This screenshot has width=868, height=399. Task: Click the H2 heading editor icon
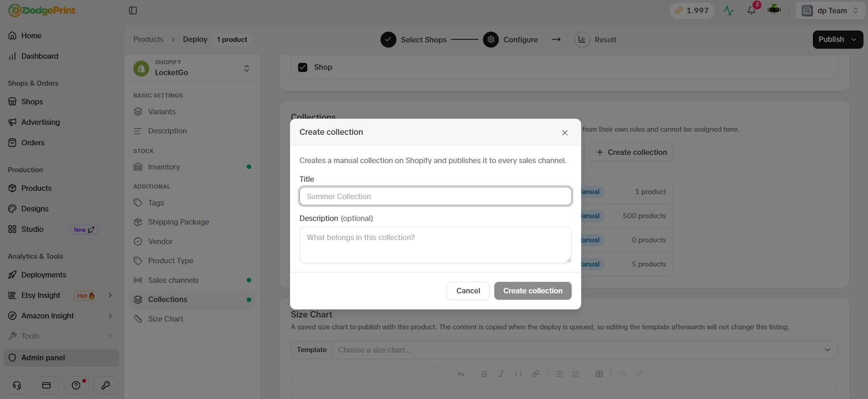tap(461, 374)
